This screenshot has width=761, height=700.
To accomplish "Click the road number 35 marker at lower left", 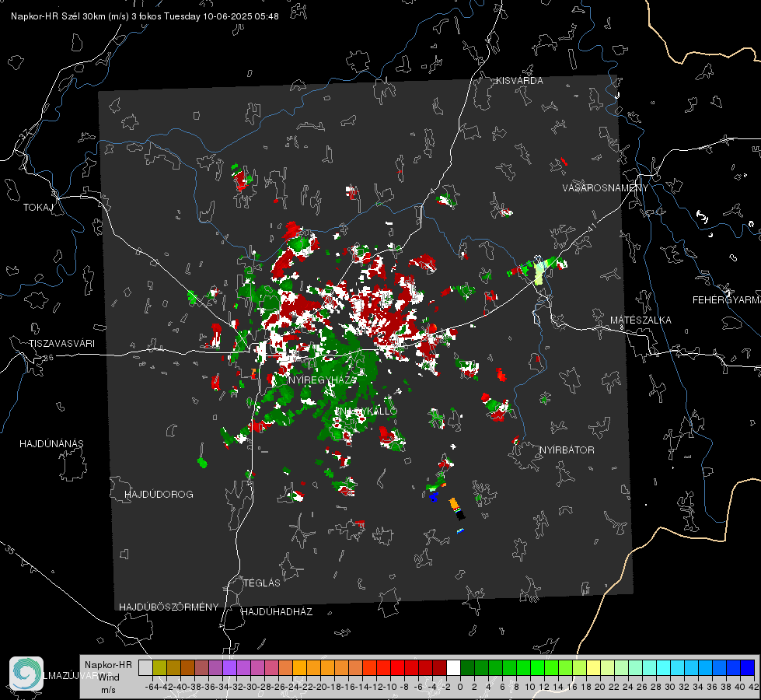I will pos(9,550).
